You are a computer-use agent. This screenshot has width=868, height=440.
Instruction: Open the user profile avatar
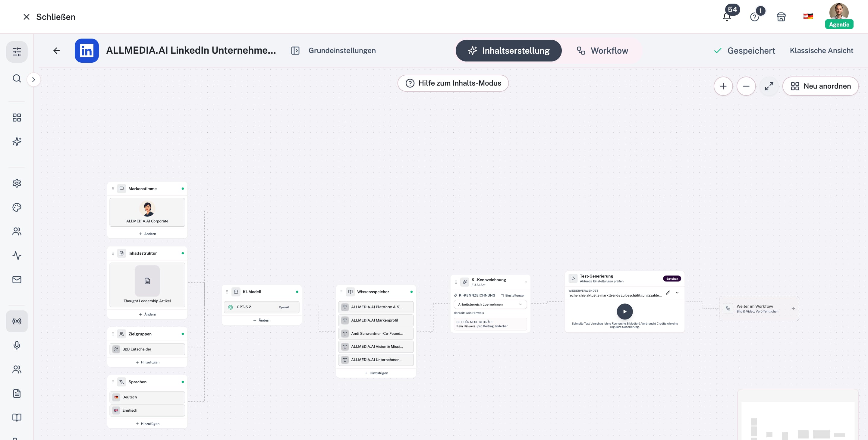pyautogui.click(x=839, y=13)
